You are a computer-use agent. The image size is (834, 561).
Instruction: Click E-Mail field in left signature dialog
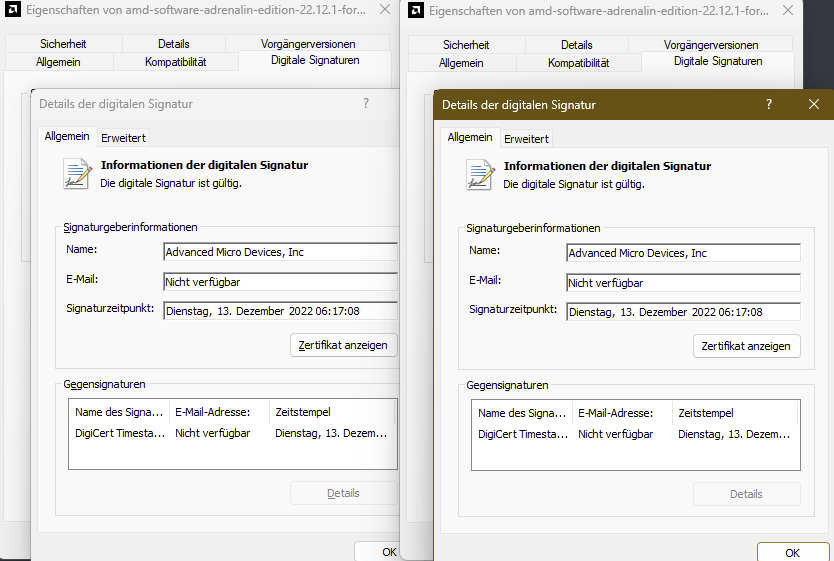[x=280, y=282]
